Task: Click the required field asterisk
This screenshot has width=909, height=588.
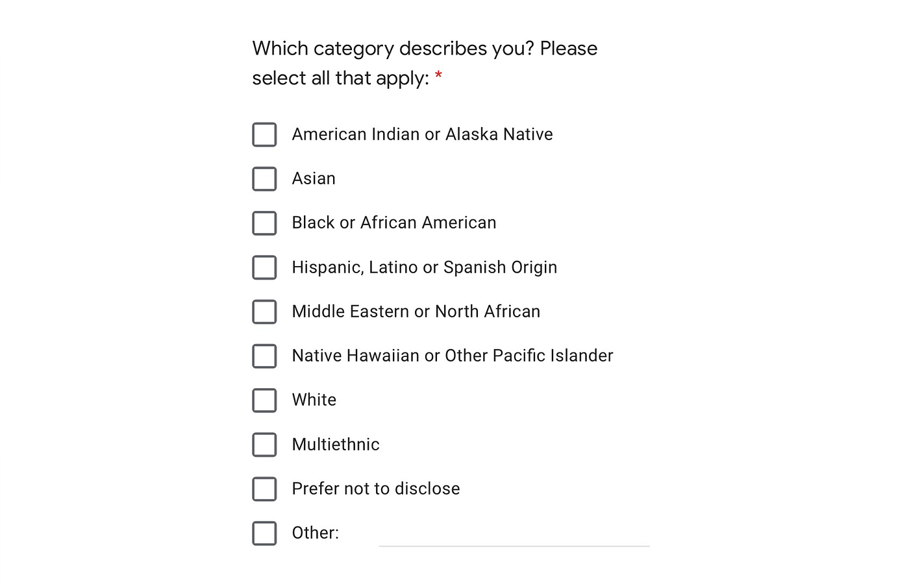Action: pyautogui.click(x=438, y=76)
